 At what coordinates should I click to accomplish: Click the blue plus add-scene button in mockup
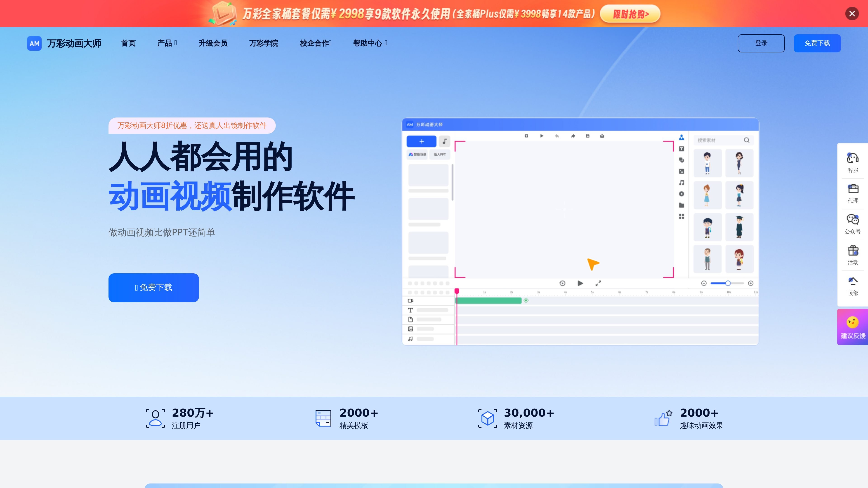422,141
